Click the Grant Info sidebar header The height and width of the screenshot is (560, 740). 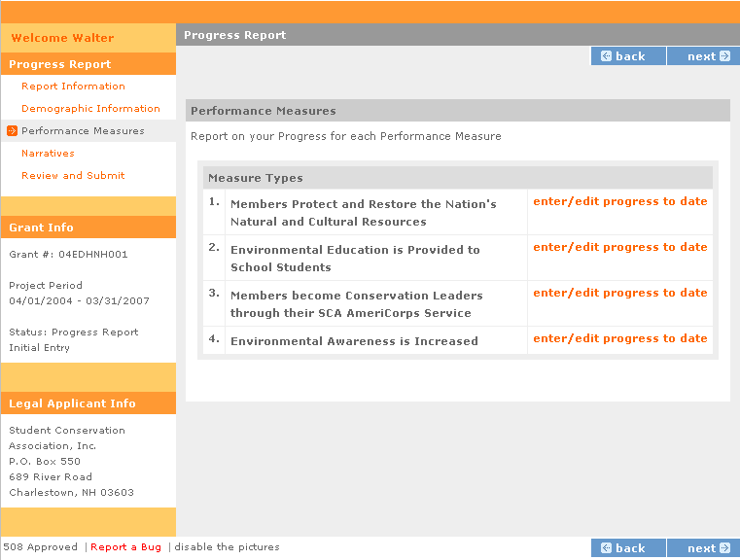[x=41, y=227]
